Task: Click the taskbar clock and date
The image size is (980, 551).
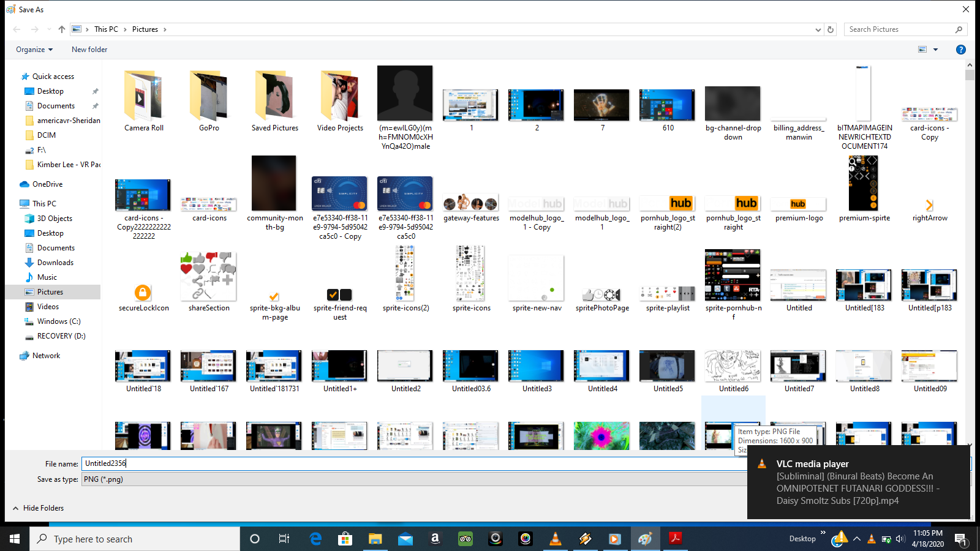Action: coord(927,539)
